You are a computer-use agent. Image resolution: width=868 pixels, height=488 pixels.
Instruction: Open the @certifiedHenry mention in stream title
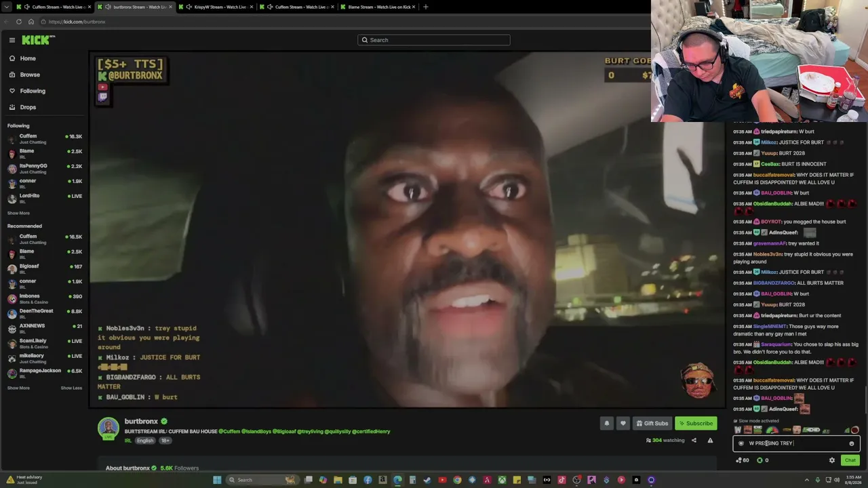[x=371, y=432]
